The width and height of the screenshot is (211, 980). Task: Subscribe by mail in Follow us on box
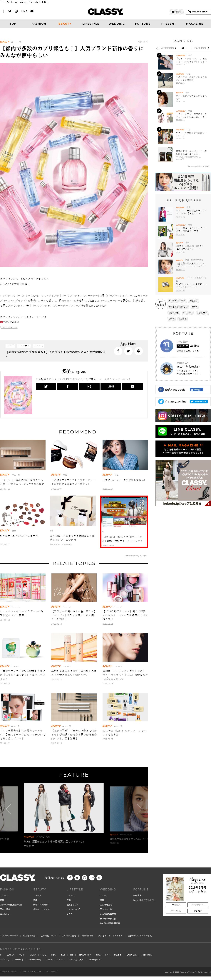(133, 387)
